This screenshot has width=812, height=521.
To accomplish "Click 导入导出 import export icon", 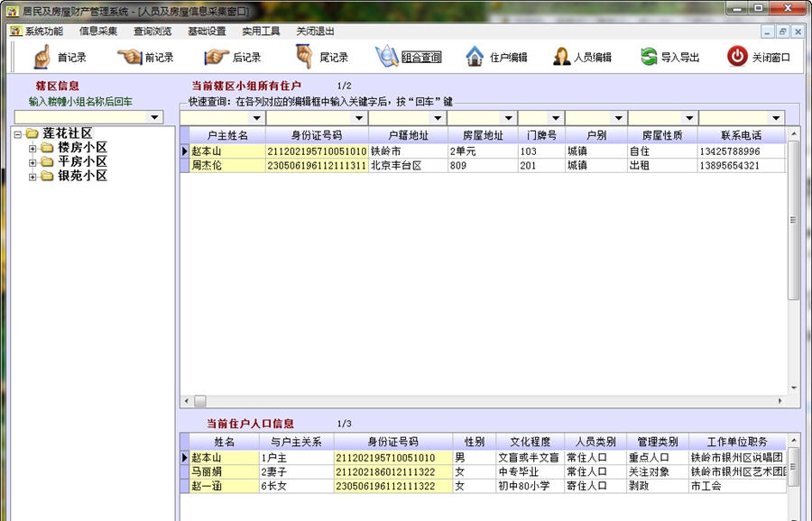I will point(649,57).
